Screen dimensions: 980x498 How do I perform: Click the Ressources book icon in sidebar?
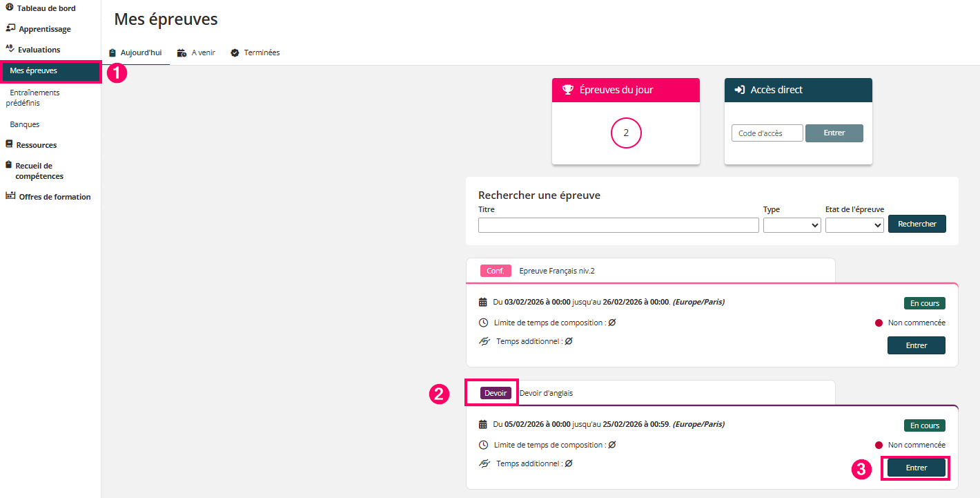[x=9, y=145]
